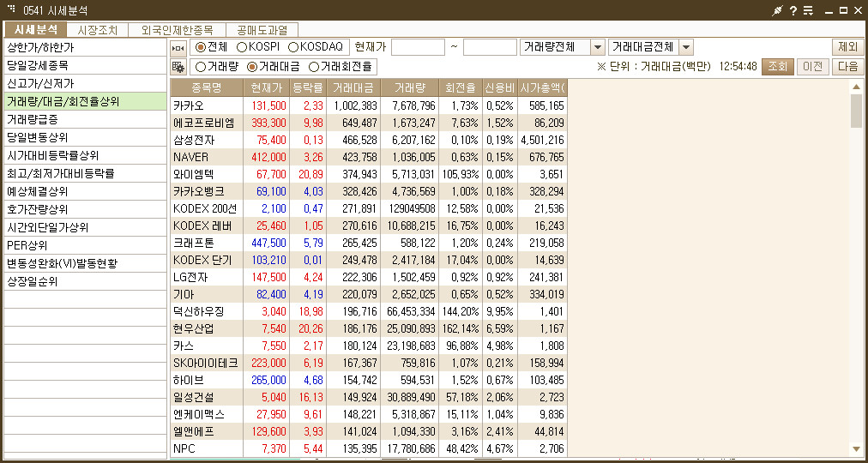Open 예상체결상위 menu item
Image resolution: width=868 pixels, height=463 pixels.
coord(85,192)
